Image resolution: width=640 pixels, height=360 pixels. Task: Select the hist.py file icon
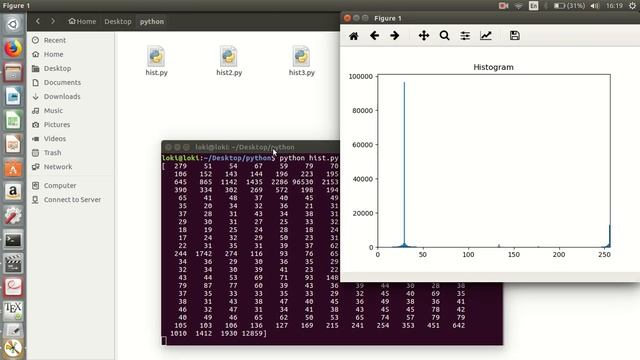point(156,57)
